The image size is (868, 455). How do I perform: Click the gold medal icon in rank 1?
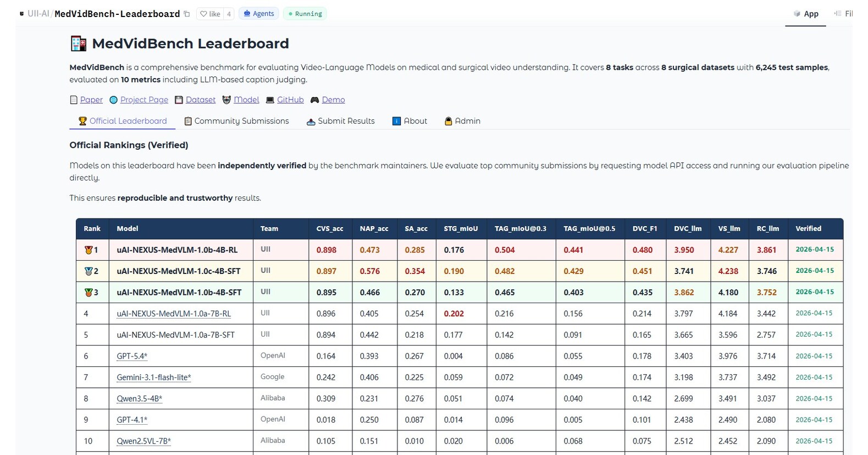(x=89, y=250)
